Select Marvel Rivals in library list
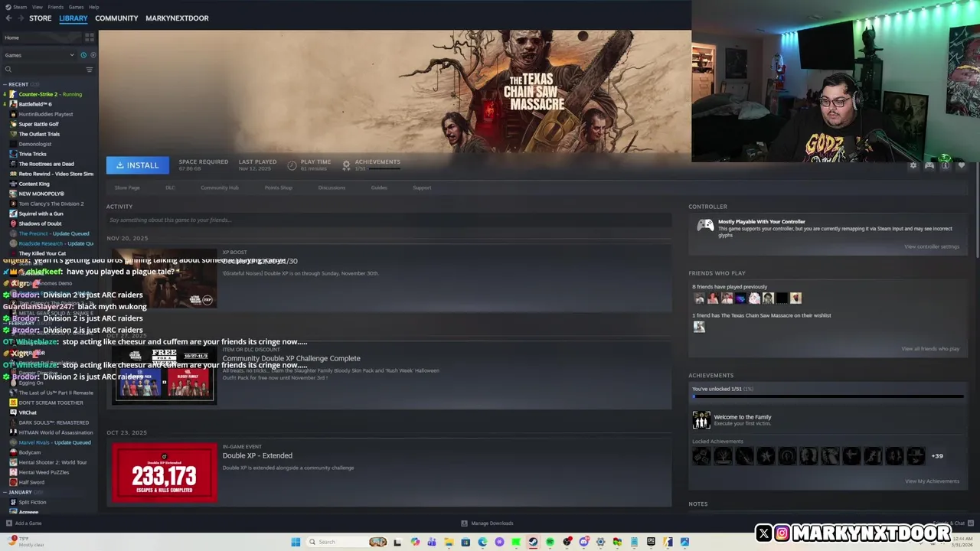The height and width of the screenshot is (551, 980). coord(54,442)
